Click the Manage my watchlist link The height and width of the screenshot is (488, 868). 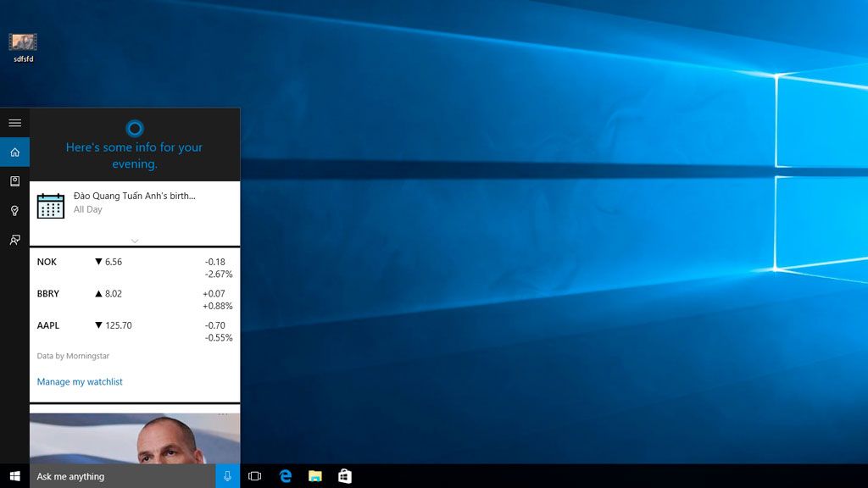click(x=80, y=382)
